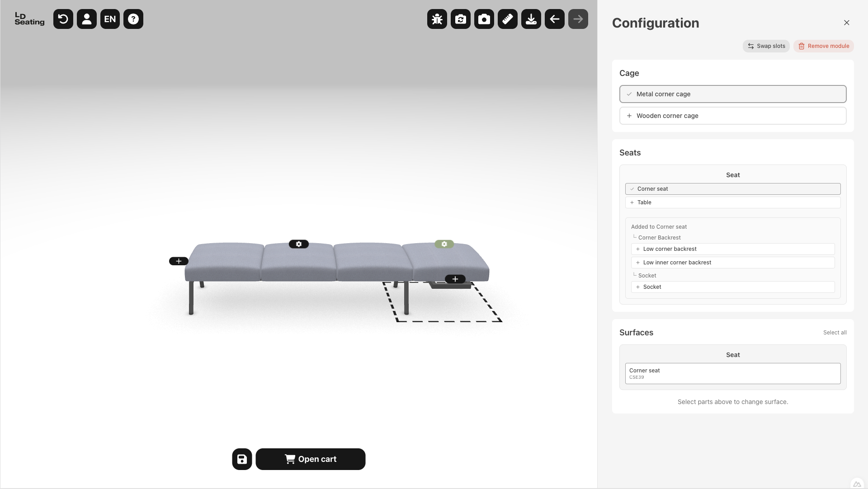Viewport: 868px width, 489px height.
Task: Toggle the ruler measurement tool
Action: pyautogui.click(x=508, y=19)
